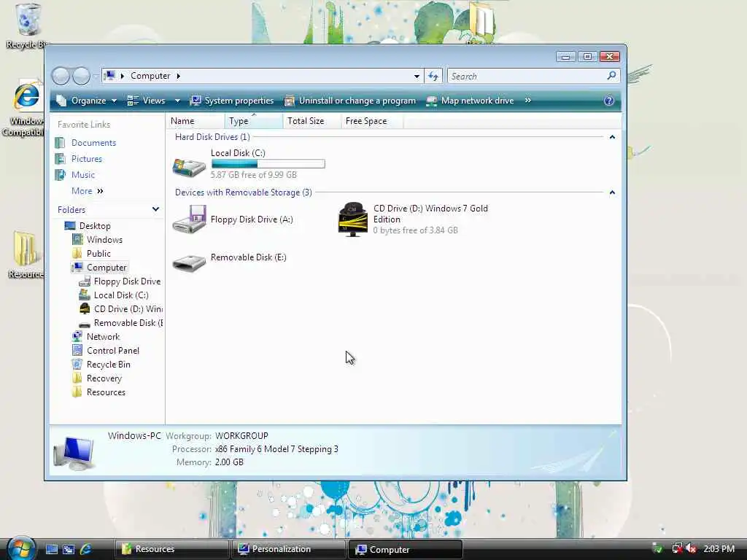Viewport: 747px width, 560px height.
Task: Click the Computer taskbar button
Action: tap(406, 549)
